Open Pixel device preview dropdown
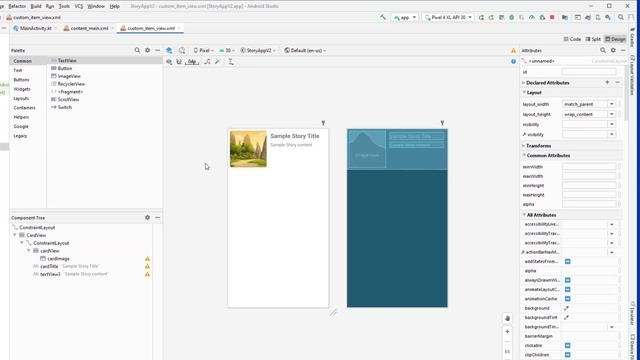The height and width of the screenshot is (360, 640). [204, 51]
